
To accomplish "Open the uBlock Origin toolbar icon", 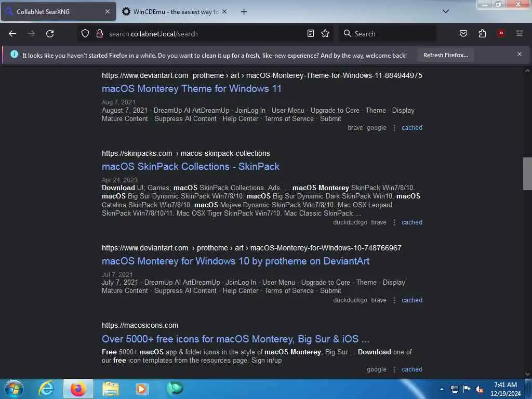I will (x=501, y=33).
